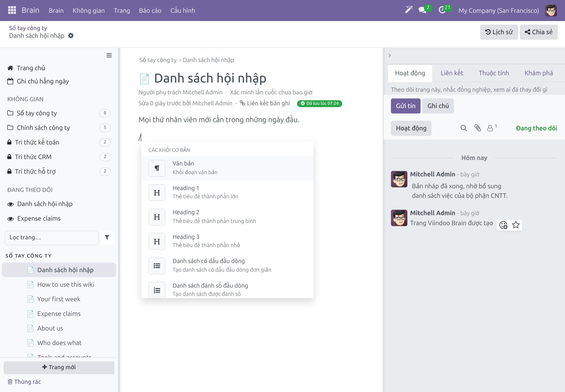Open the Thùng rác trash link
This screenshot has width=565, height=392.
(24, 382)
